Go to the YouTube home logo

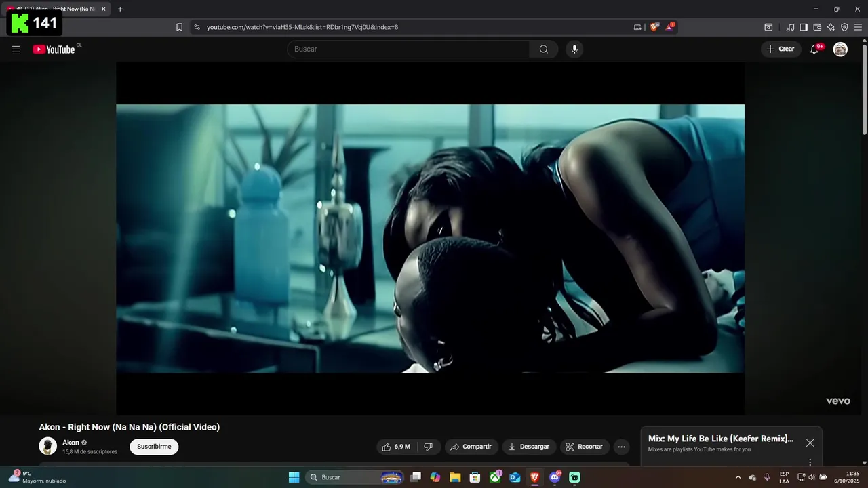pyautogui.click(x=54, y=49)
